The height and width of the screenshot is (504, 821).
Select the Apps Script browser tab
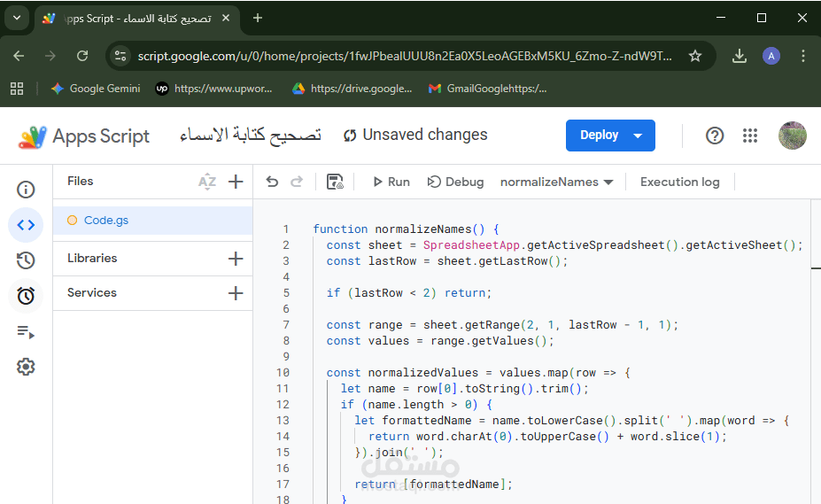pos(137,19)
